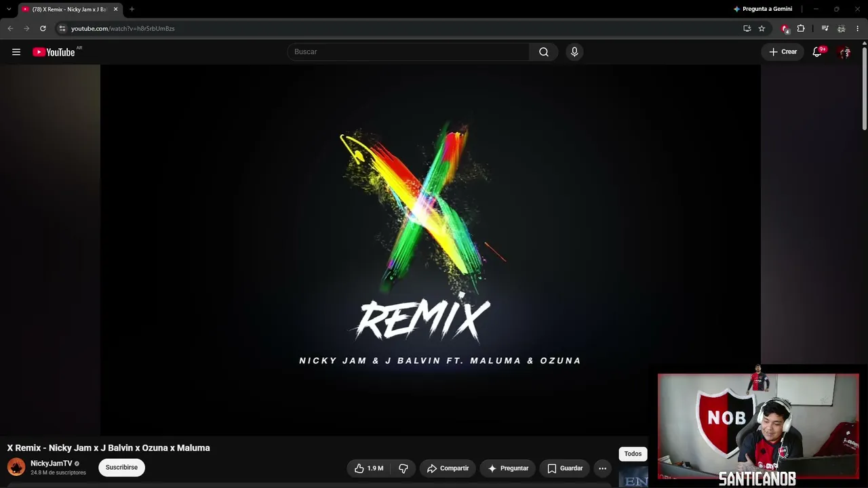Click the Compartir share button
868x488 pixels.
click(x=448, y=468)
